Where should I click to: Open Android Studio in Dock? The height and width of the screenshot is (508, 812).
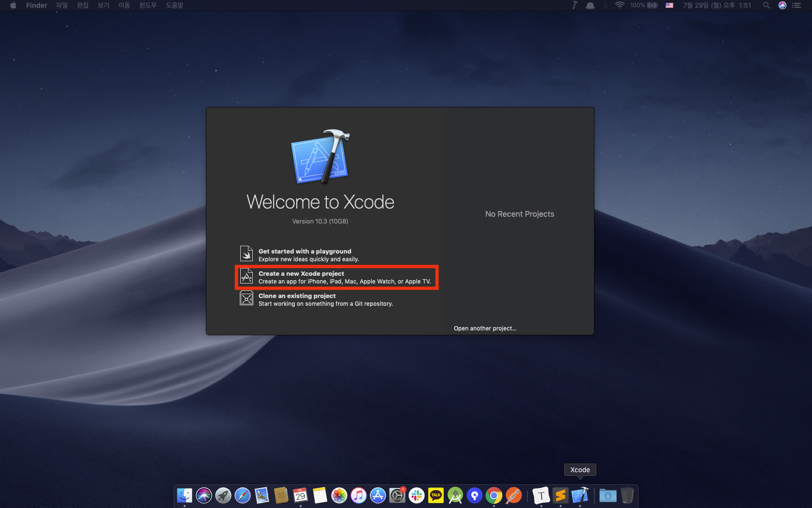[455, 495]
